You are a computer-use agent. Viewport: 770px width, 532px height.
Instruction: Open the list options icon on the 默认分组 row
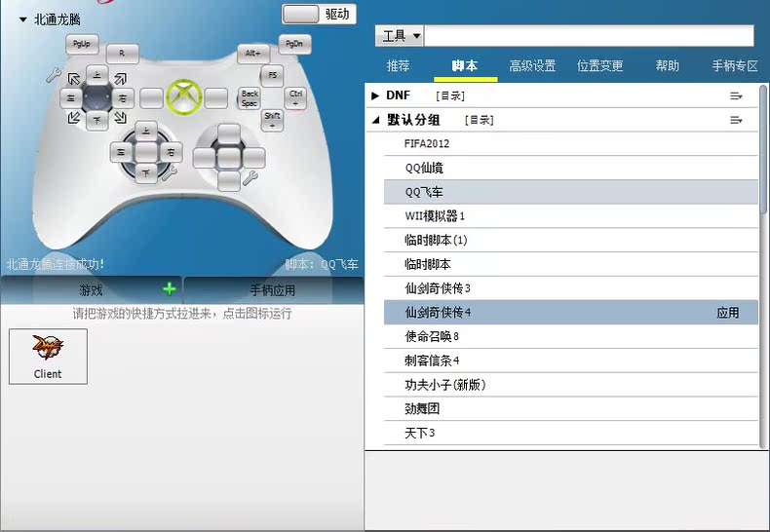(736, 120)
